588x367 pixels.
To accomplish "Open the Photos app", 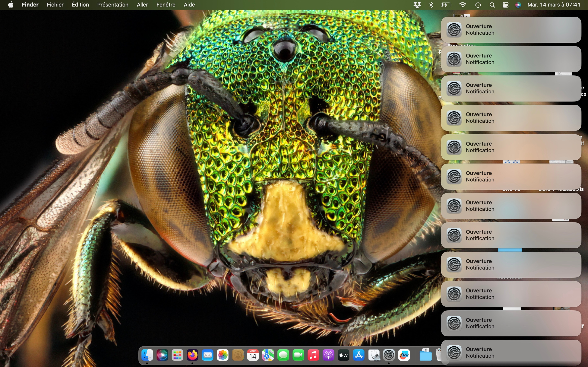I will tap(223, 355).
